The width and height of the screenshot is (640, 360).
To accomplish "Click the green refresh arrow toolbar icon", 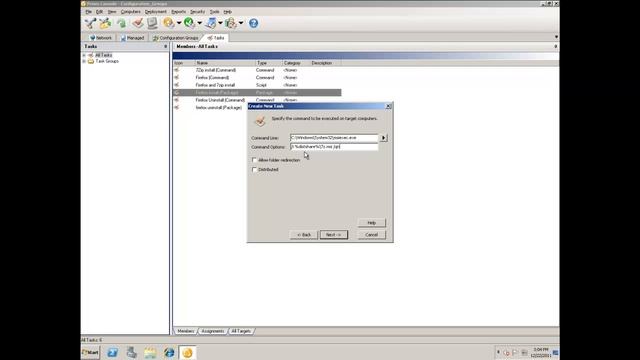I will point(121,23).
